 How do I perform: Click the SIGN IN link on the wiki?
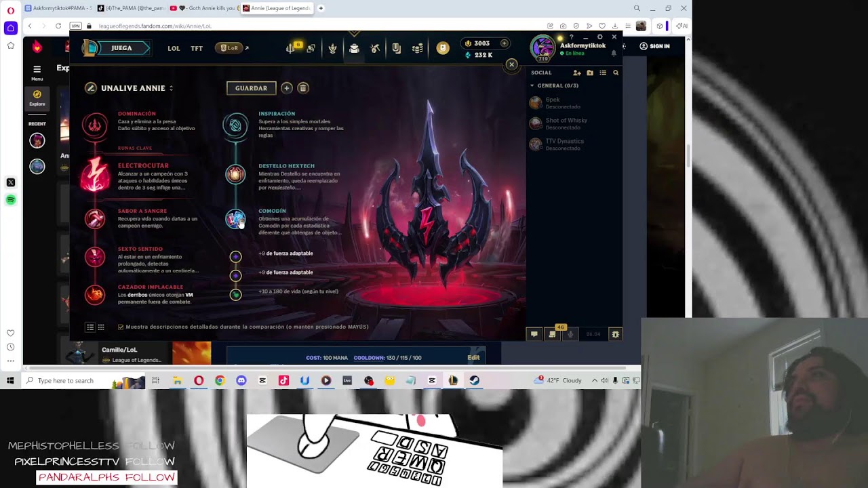(x=654, y=46)
